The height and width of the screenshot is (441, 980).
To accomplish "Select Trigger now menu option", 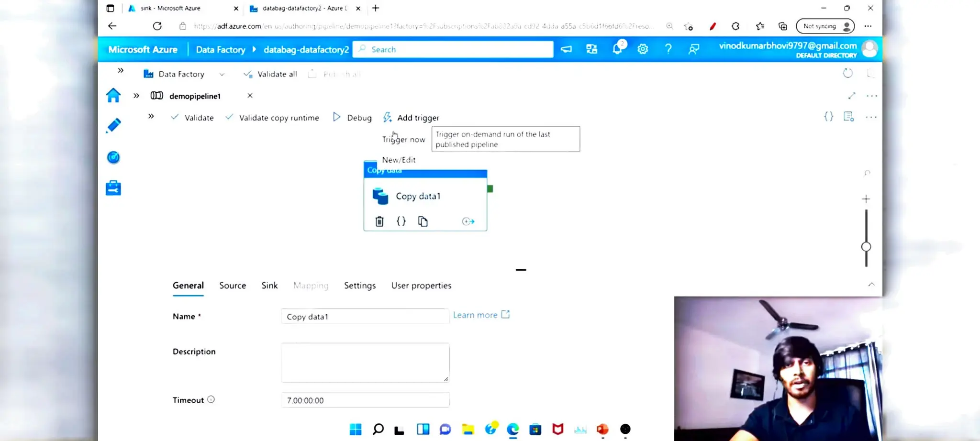I will pyautogui.click(x=403, y=139).
